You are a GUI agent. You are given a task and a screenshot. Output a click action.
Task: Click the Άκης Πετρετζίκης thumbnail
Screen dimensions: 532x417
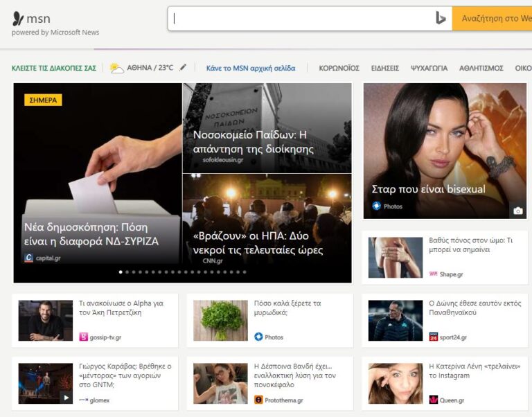tap(46, 320)
